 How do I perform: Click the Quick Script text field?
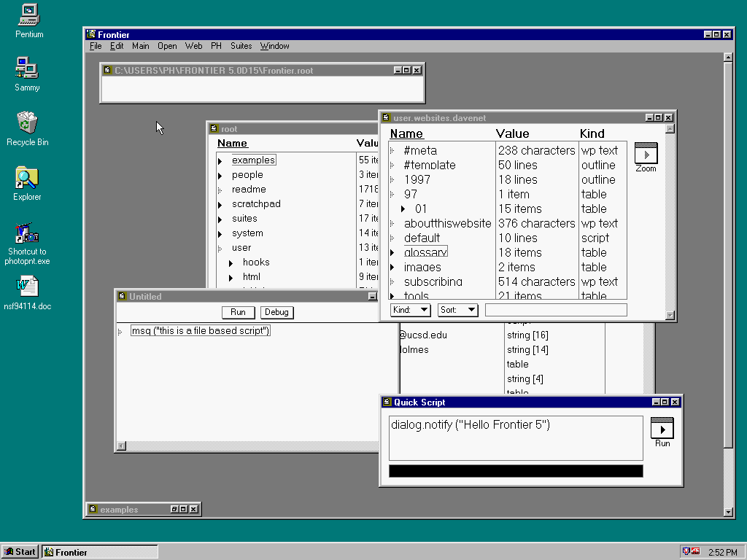(516, 438)
